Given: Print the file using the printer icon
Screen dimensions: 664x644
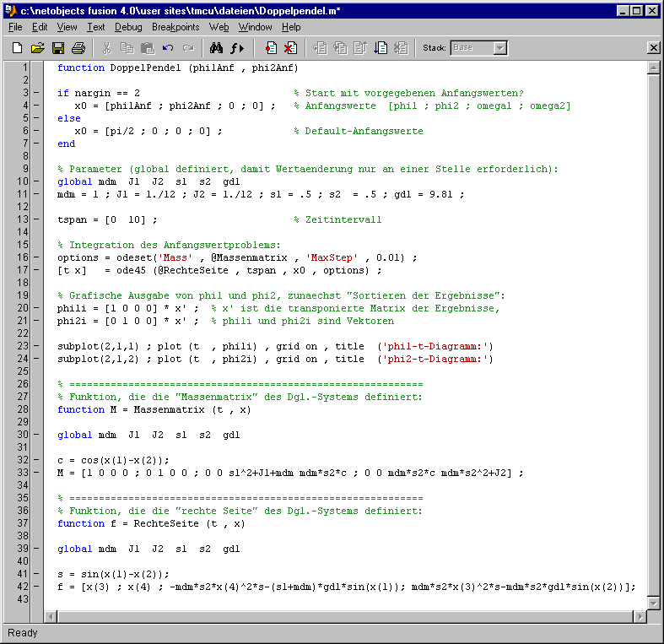Looking at the screenshot, I should pyautogui.click(x=78, y=48).
